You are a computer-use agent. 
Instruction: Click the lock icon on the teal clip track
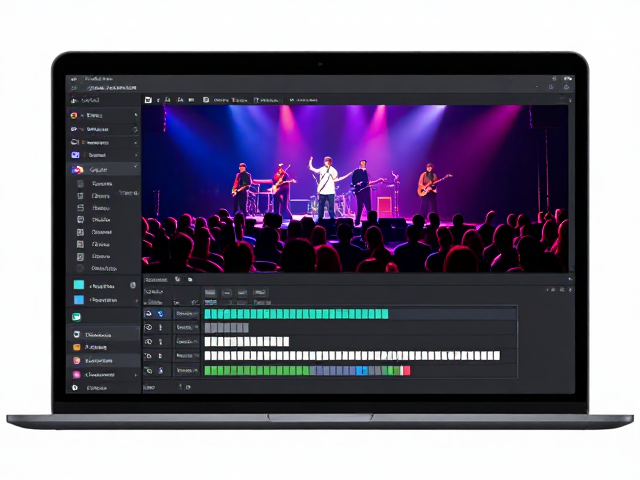(x=160, y=313)
